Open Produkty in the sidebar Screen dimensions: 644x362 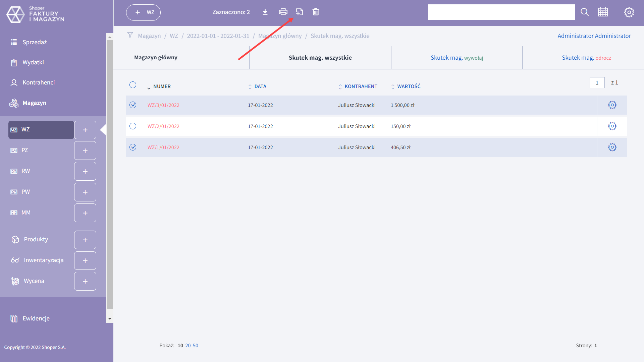pyautogui.click(x=36, y=239)
